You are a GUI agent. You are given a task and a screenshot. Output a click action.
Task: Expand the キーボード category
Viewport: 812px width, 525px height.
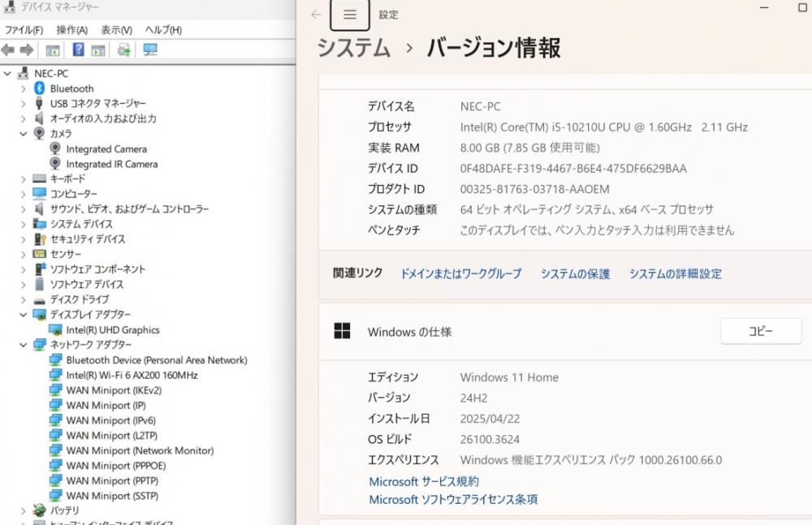click(24, 179)
